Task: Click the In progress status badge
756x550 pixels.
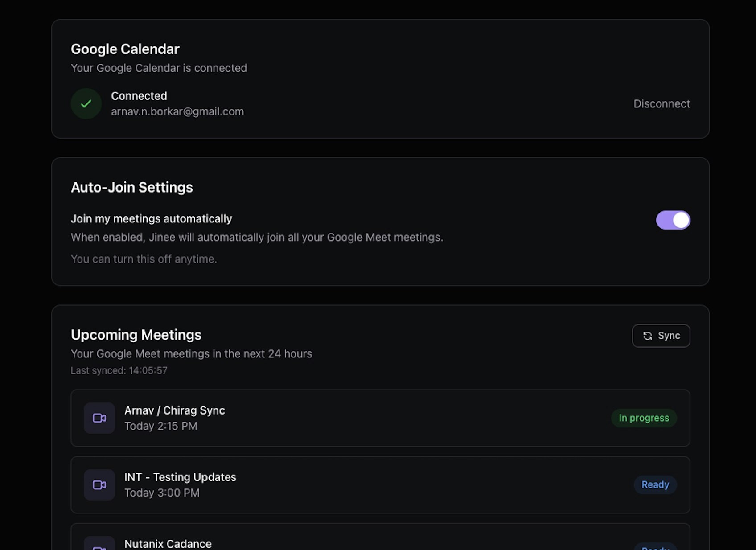Action: [644, 418]
